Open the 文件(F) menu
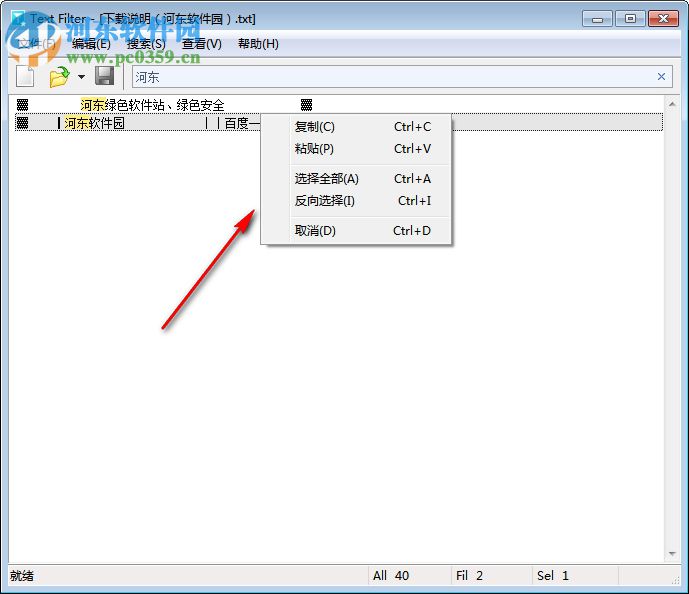 click(36, 44)
